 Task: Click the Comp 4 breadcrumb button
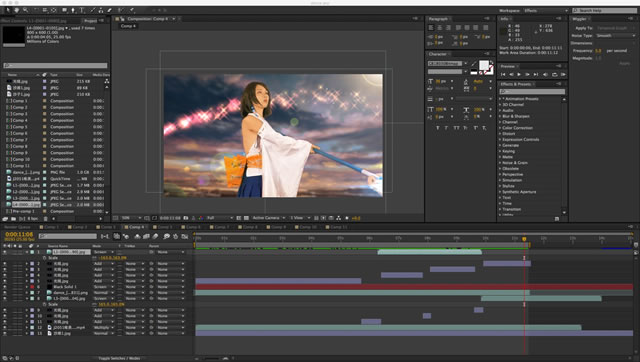click(128, 26)
